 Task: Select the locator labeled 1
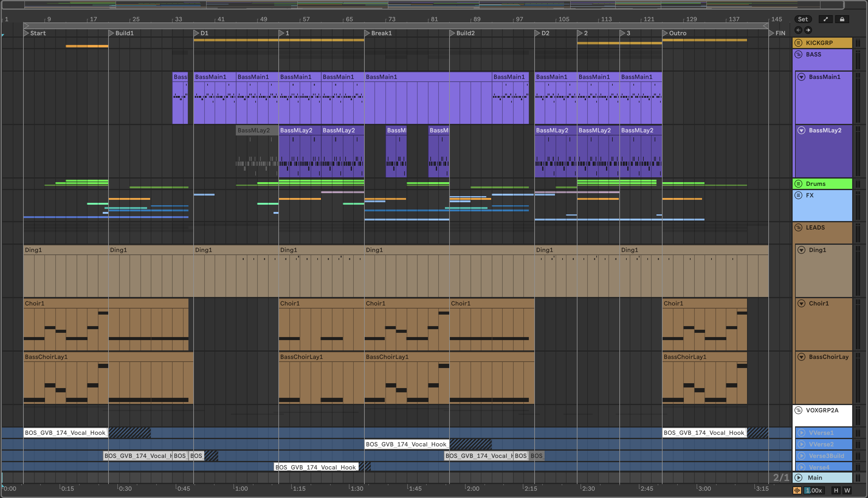click(284, 33)
